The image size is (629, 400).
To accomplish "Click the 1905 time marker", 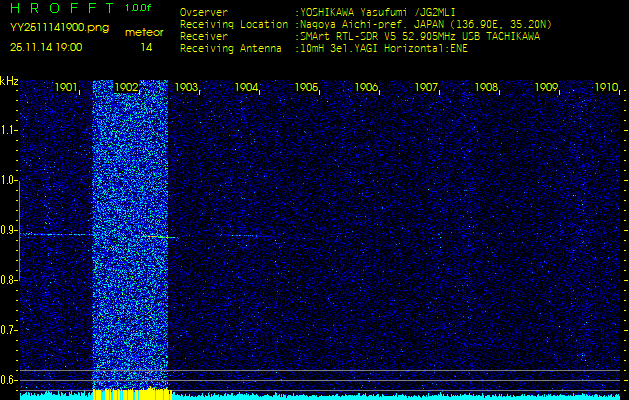I will 306,87.
